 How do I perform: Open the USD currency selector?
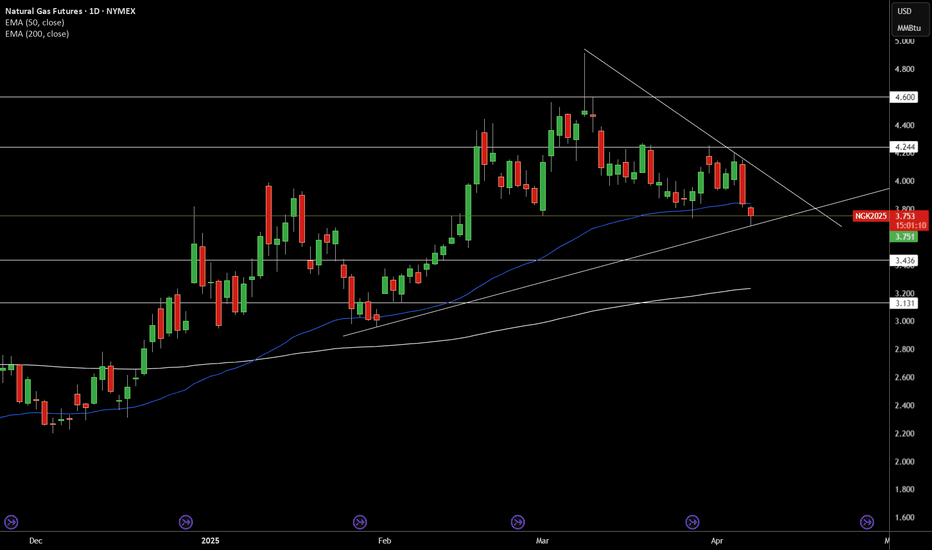tap(904, 11)
